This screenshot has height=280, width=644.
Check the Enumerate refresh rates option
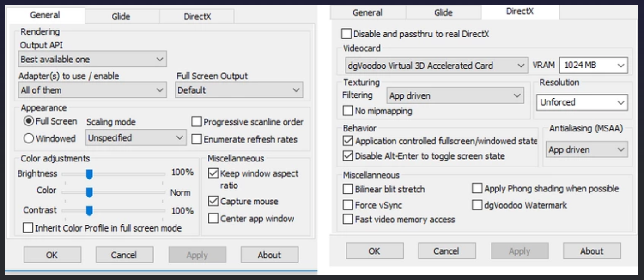click(x=197, y=139)
